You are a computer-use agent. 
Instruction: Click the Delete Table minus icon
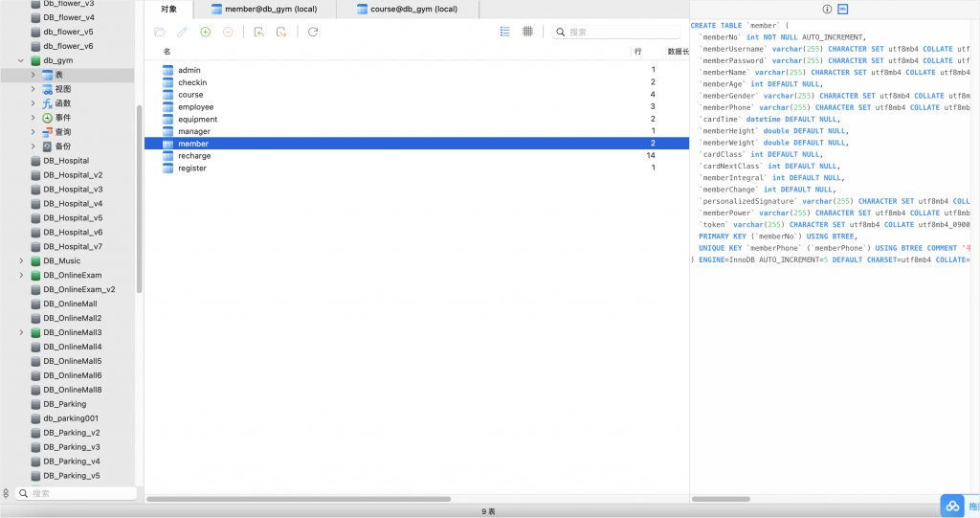pos(228,32)
